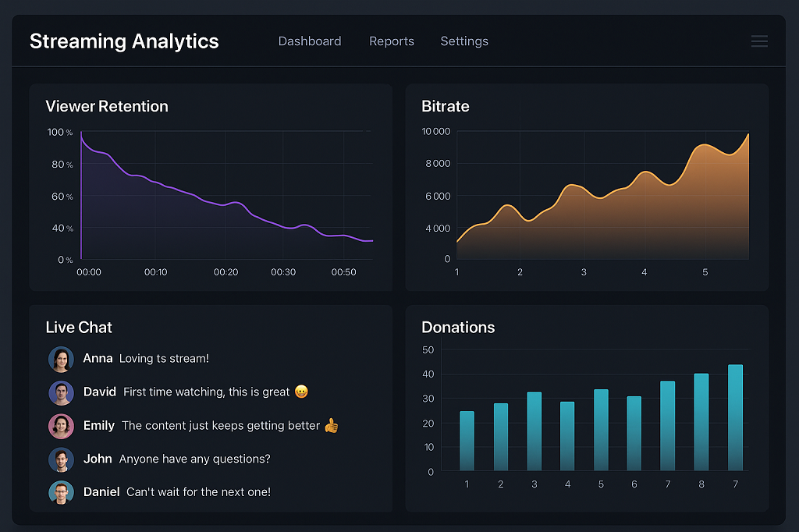Select the tallest bar in Donations chart
This screenshot has height=532, width=799.
(735, 417)
